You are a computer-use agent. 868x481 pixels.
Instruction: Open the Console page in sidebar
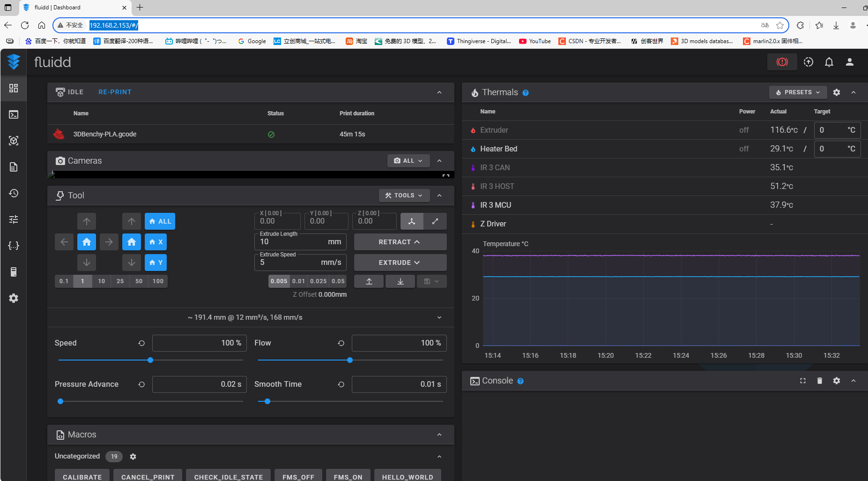click(x=14, y=114)
